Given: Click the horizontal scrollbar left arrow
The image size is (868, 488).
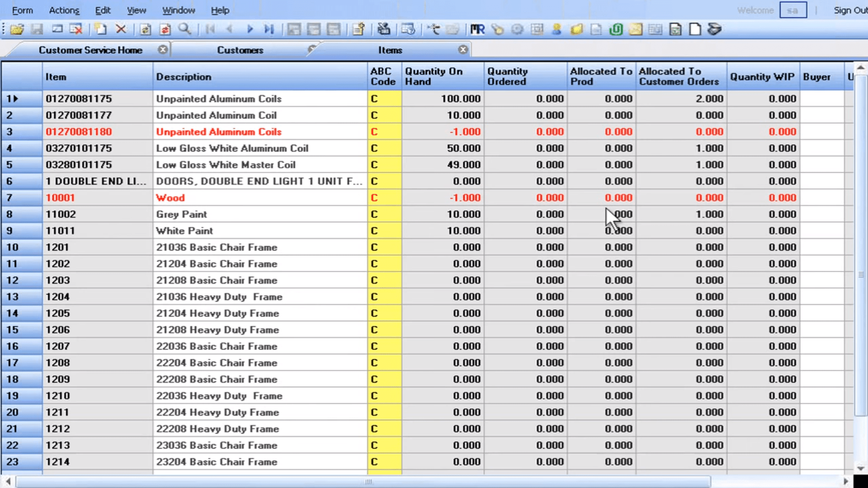Looking at the screenshot, I should click(x=8, y=482).
